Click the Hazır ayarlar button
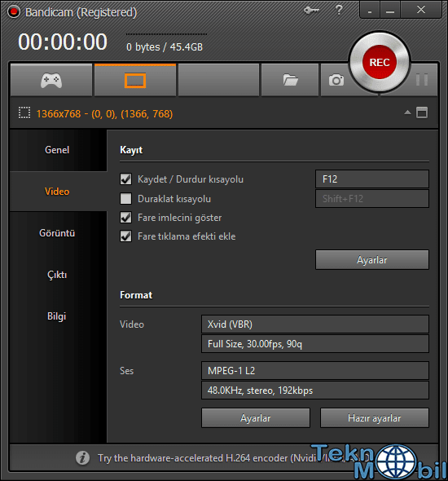 click(375, 417)
